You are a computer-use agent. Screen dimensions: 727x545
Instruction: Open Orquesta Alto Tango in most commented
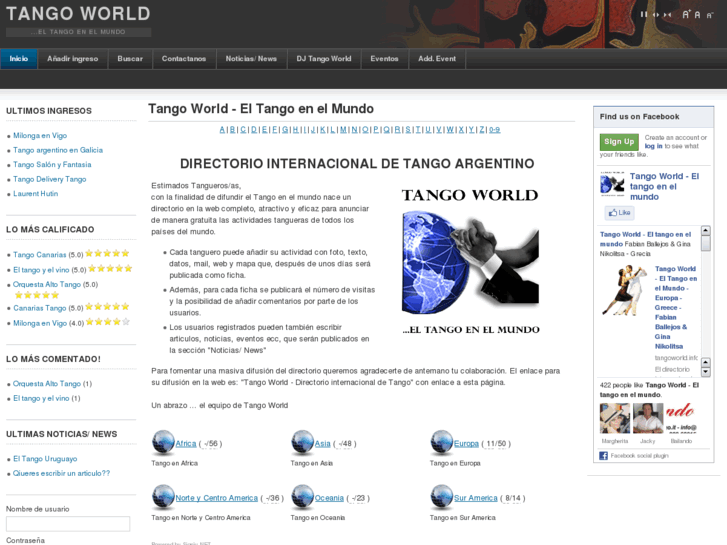(x=47, y=384)
